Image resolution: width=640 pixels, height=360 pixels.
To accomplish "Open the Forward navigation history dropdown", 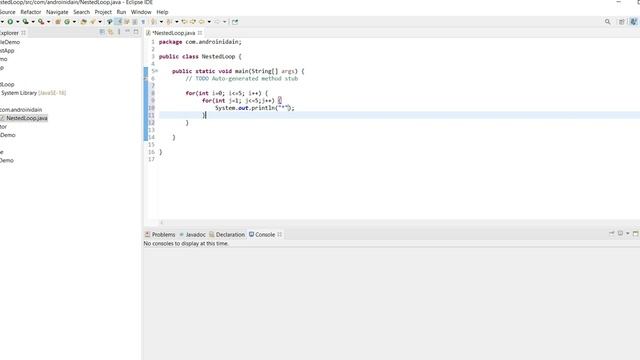I will tap(224, 22).
